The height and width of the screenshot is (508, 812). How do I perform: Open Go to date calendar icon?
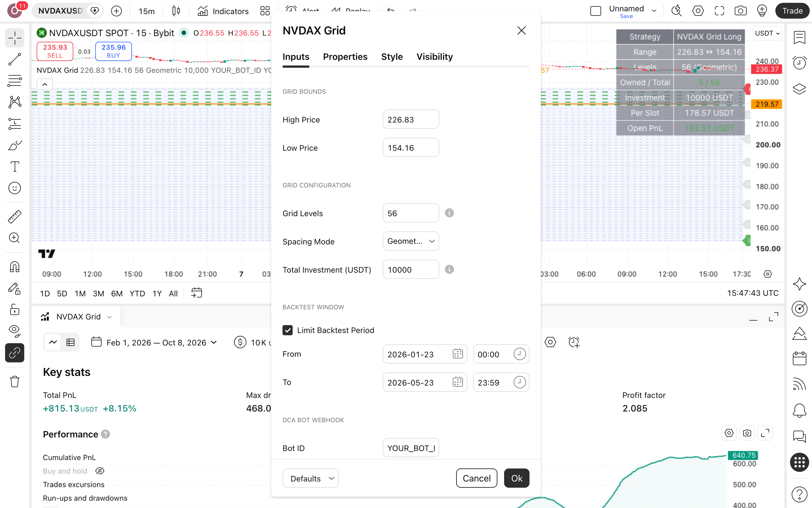pyautogui.click(x=196, y=293)
